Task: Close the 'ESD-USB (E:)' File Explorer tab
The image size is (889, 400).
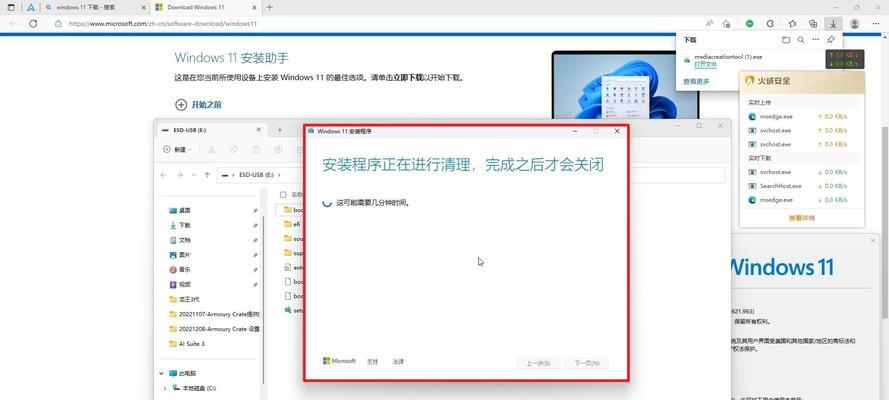Action: point(259,130)
